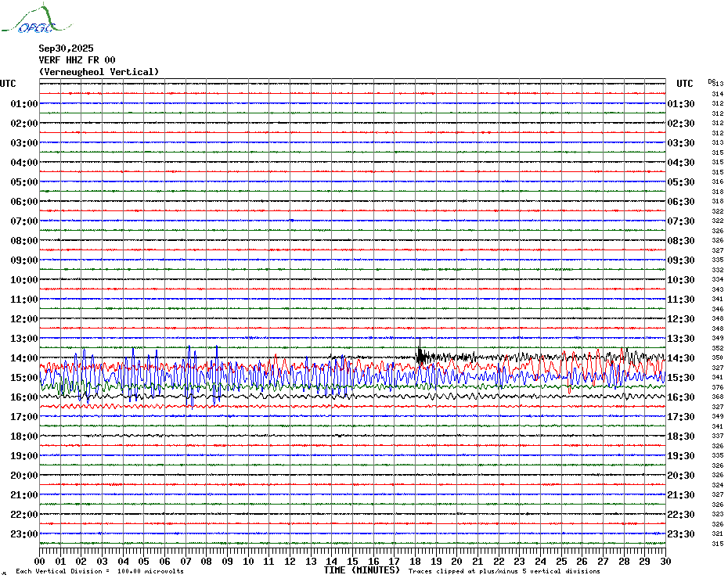
Task: Select the 'VERF HHZ FR 00' station text
Action: [77, 60]
